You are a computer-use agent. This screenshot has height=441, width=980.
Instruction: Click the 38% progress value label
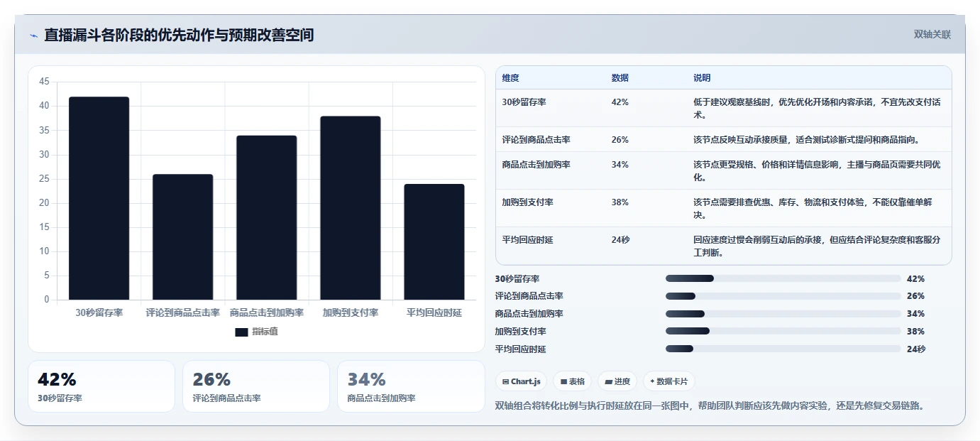[x=915, y=332]
